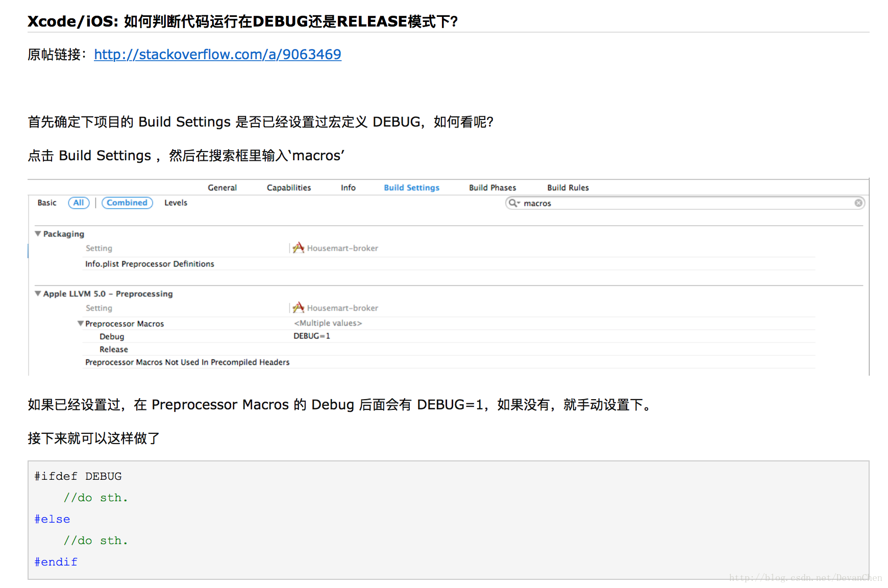Click the #else code line
Viewport: 888px width, 588px height.
point(52,519)
